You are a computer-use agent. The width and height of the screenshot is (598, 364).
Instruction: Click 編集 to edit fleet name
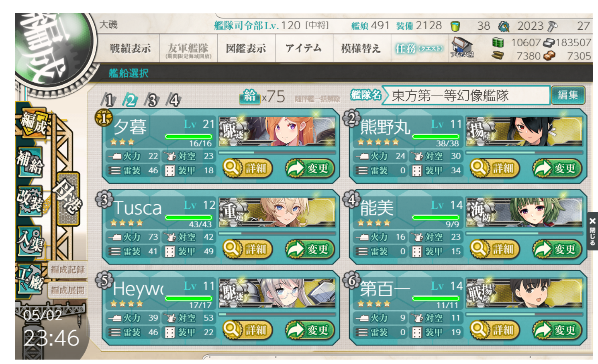(568, 95)
